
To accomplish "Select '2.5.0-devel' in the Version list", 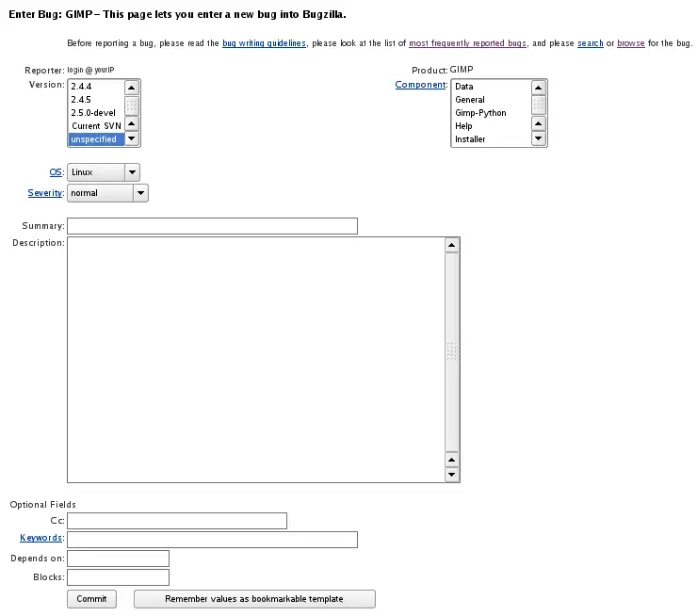I will click(95, 113).
